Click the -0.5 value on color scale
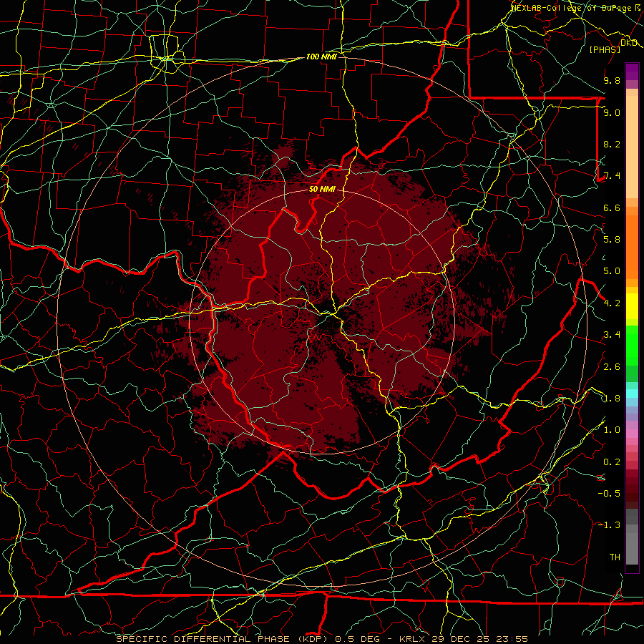 (609, 494)
